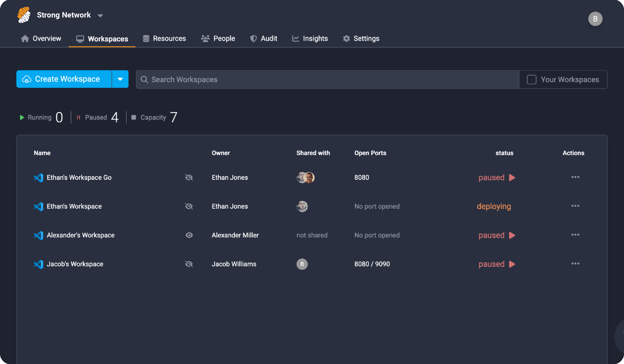The image size is (624, 364).
Task: Select the Resources database icon
Action: tap(146, 38)
